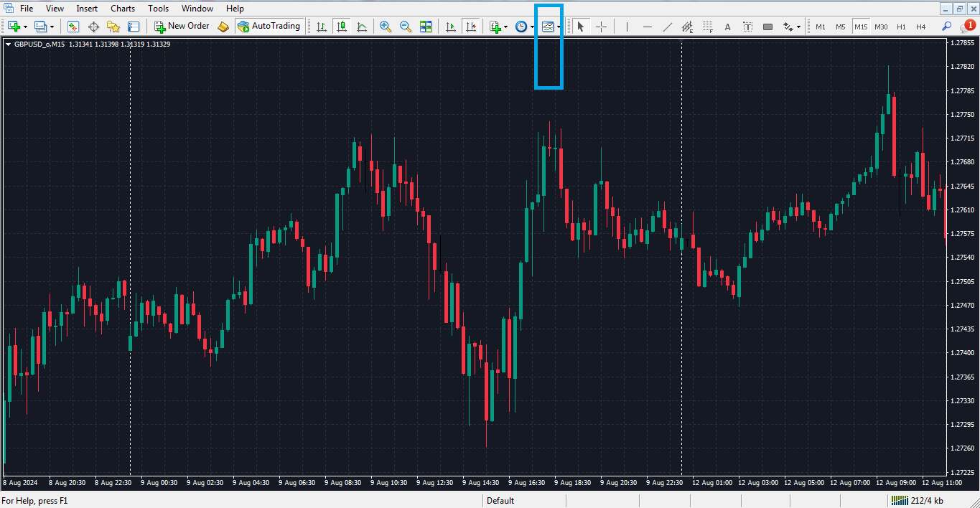Draw a horizontal line on the chart
The height and width of the screenshot is (508, 980).
point(647,27)
